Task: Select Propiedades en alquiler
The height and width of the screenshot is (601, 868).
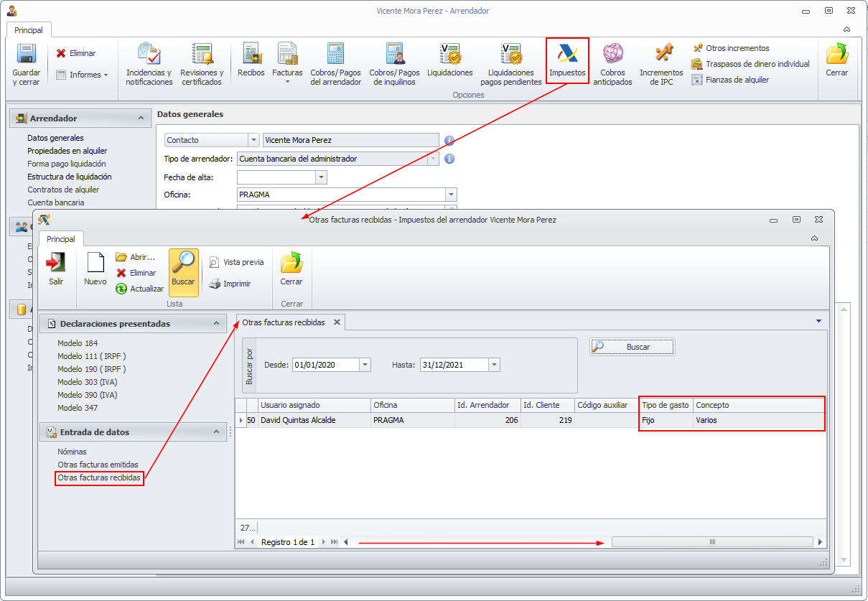Action: (x=67, y=151)
